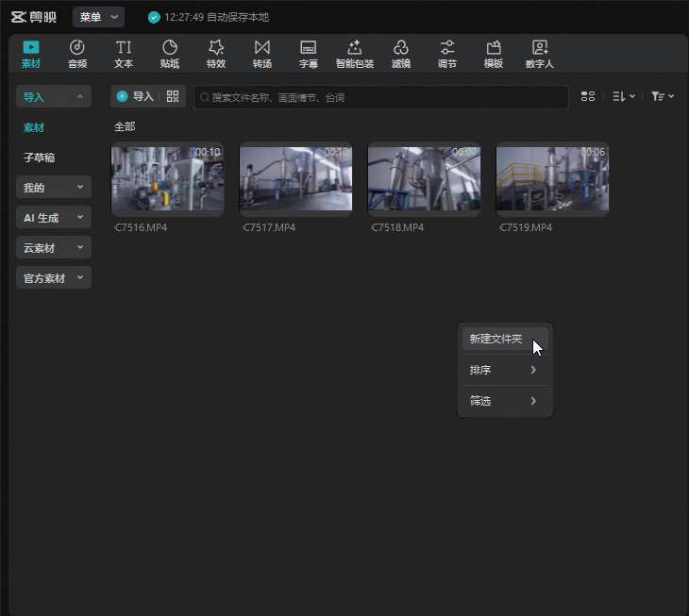Open the 菜单 dropdown menu
689x616 pixels.
[x=98, y=17]
